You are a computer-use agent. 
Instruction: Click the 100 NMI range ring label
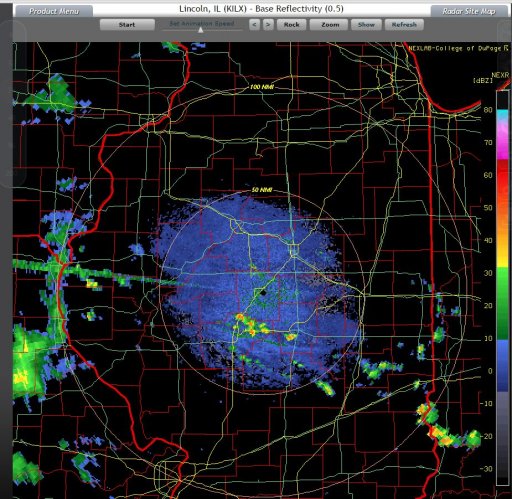tap(262, 87)
